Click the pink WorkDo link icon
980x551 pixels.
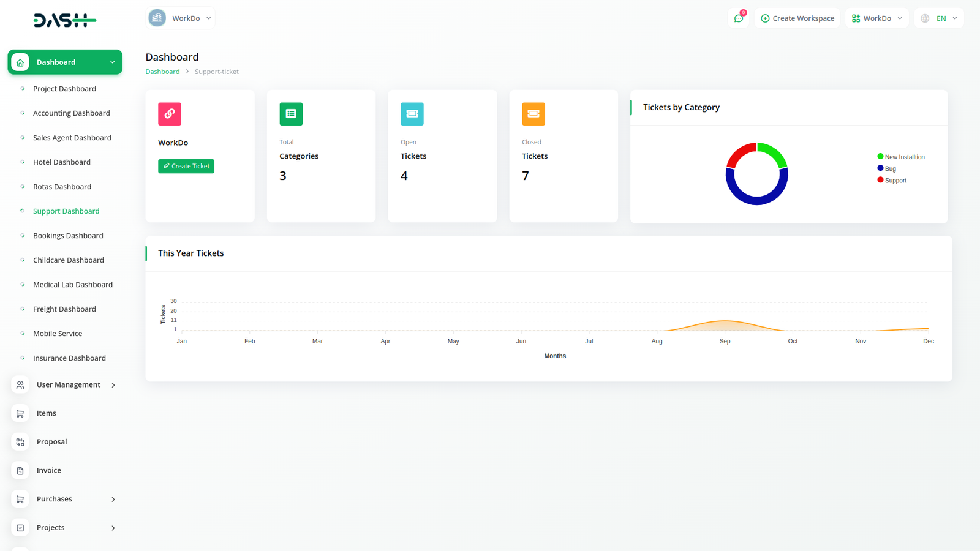170,114
